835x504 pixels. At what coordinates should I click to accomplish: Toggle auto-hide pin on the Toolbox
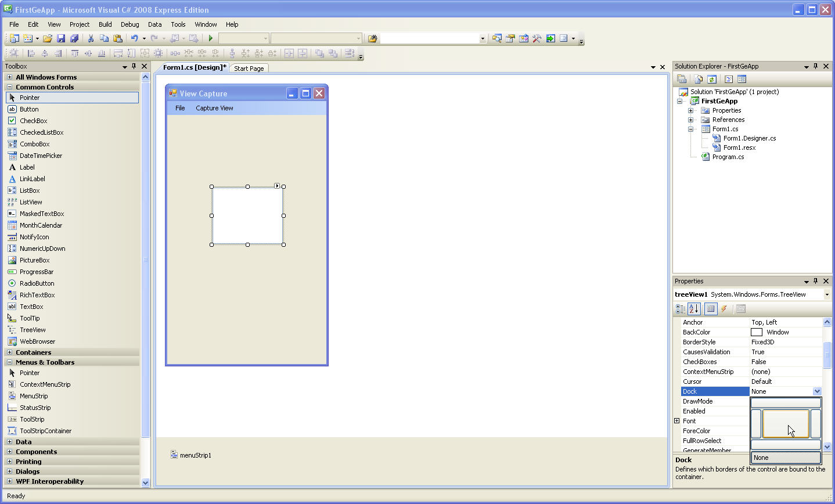pyautogui.click(x=134, y=66)
